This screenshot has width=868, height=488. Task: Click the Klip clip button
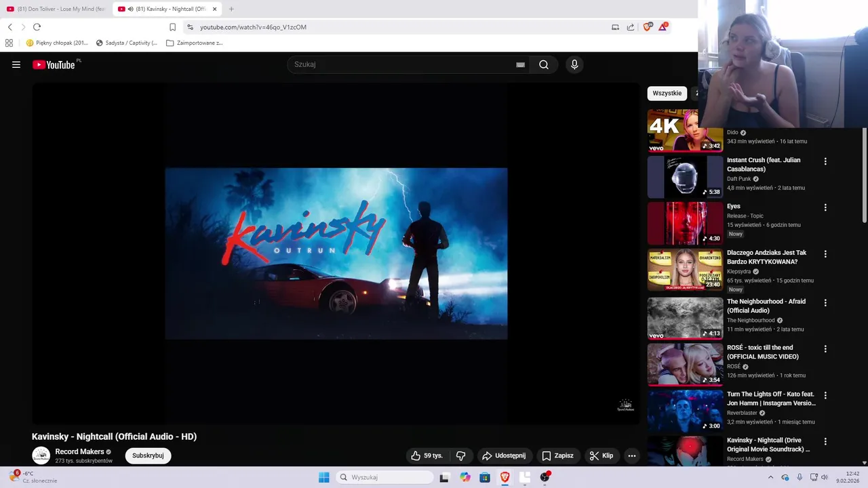pos(601,455)
